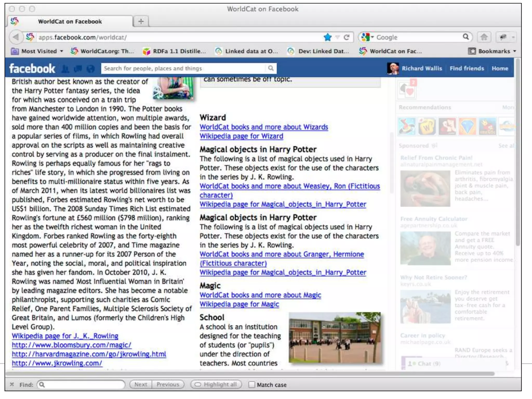This screenshot has height=399, width=532.
Task: Click the toolbar extension icon beside Home
Action: coord(503,37)
